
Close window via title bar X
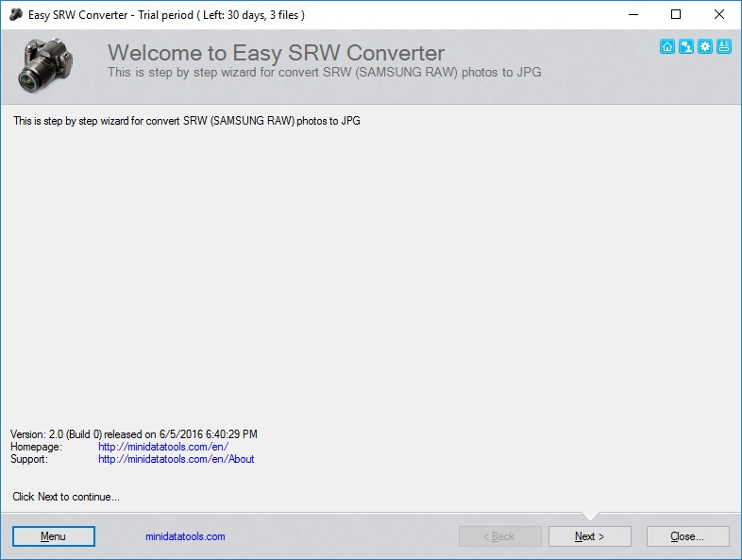click(718, 15)
